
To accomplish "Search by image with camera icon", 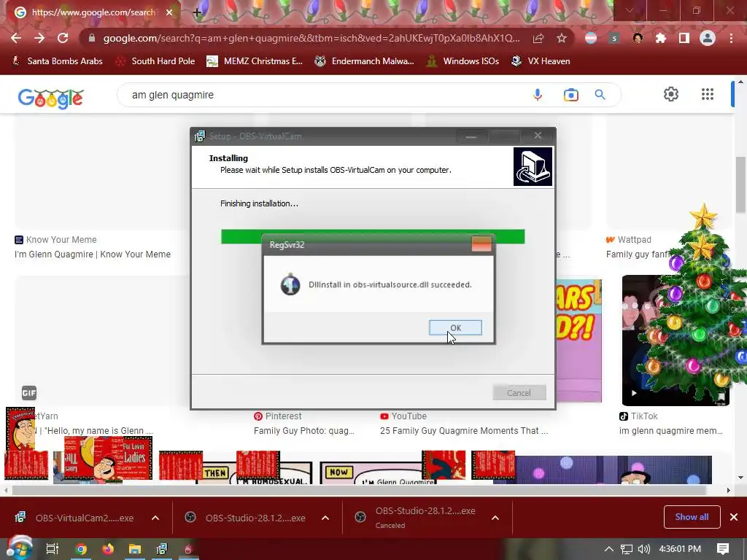I will coord(570,96).
